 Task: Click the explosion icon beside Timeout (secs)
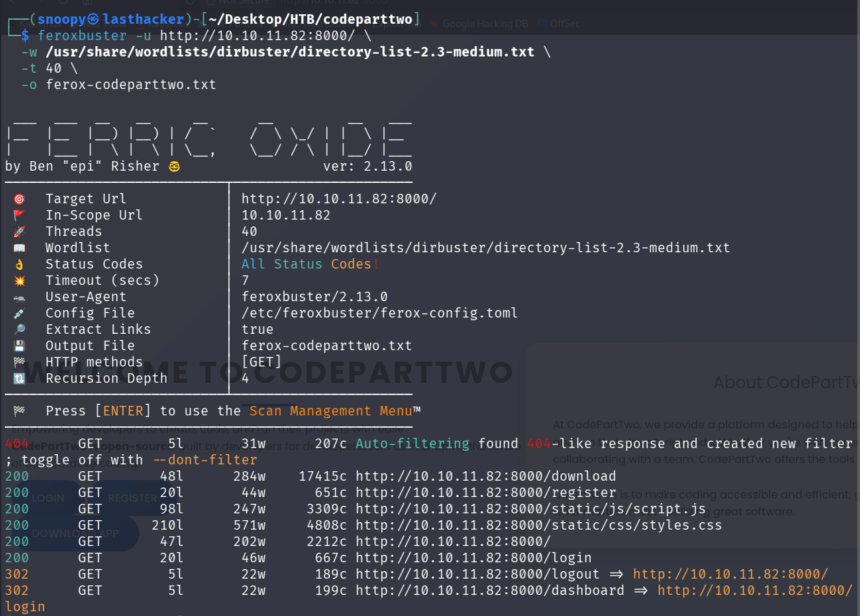coord(19,281)
